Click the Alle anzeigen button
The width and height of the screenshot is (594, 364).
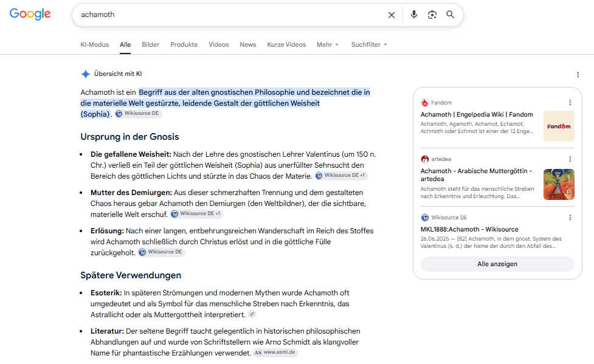pos(497,264)
